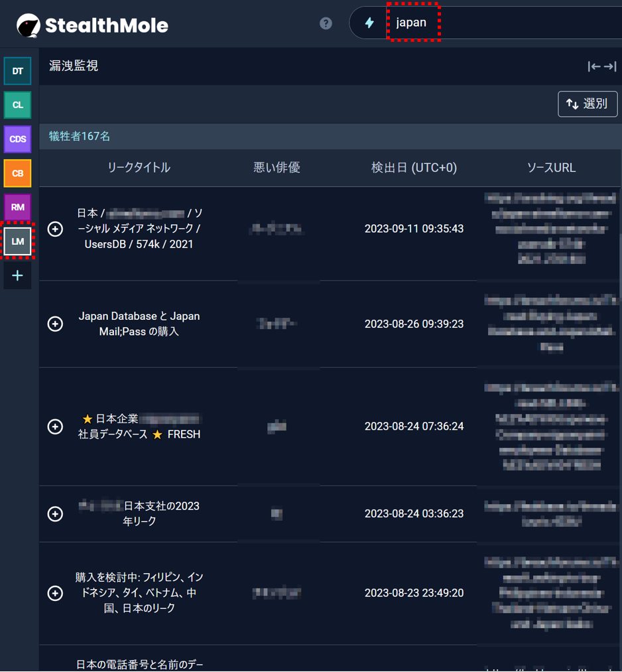Image resolution: width=622 pixels, height=672 pixels.
Task: Click the 選別 sort button
Action: point(588,104)
